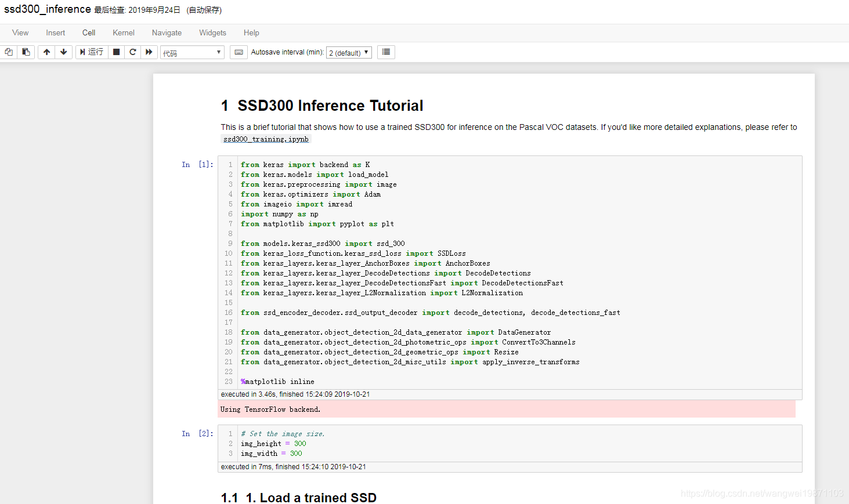Click the In [2] cell prompt
Screen dimensions: 849x504
point(197,434)
